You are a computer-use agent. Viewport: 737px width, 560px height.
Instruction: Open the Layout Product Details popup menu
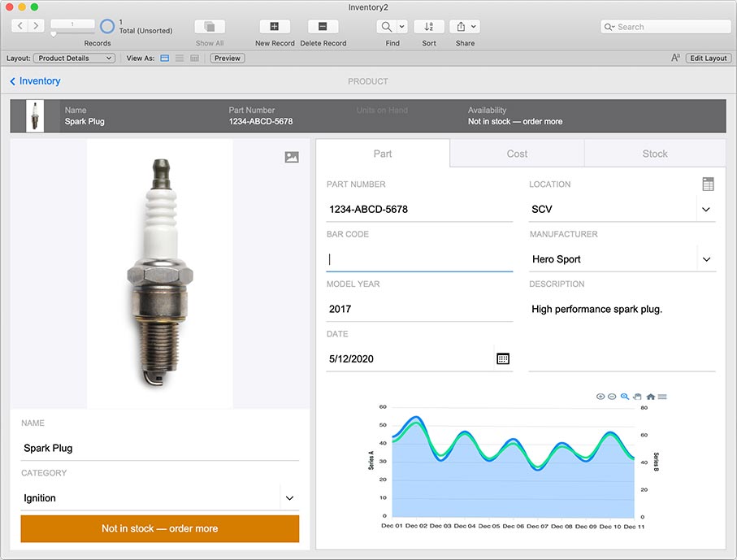(74, 59)
